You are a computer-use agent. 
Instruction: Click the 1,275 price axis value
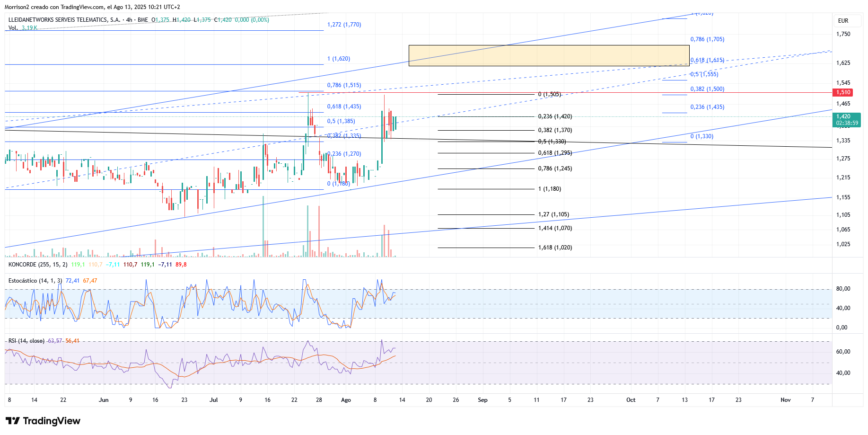coord(843,159)
